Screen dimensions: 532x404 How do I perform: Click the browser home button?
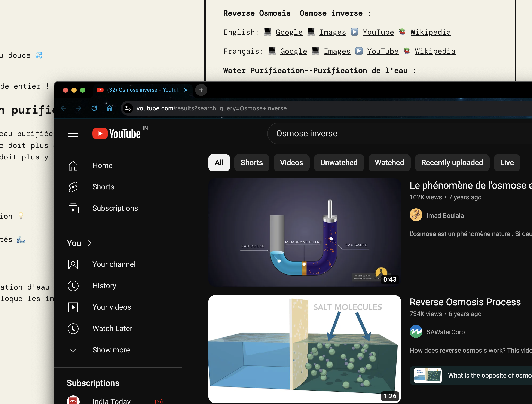click(x=109, y=108)
